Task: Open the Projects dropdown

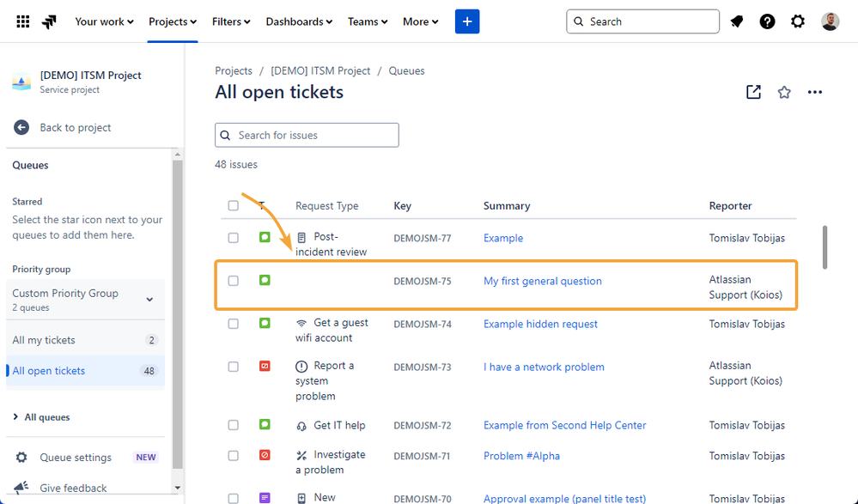Action: tap(173, 21)
